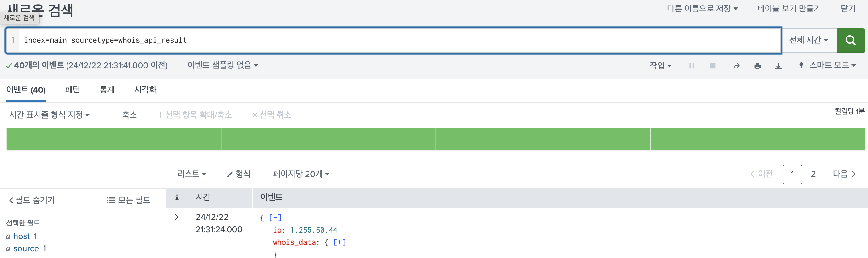
Task: Expand whois_data with [+] toggle
Action: click(339, 242)
